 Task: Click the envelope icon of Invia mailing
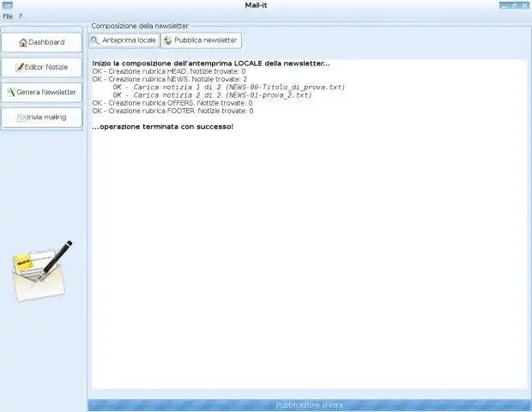pyautogui.click(x=21, y=118)
